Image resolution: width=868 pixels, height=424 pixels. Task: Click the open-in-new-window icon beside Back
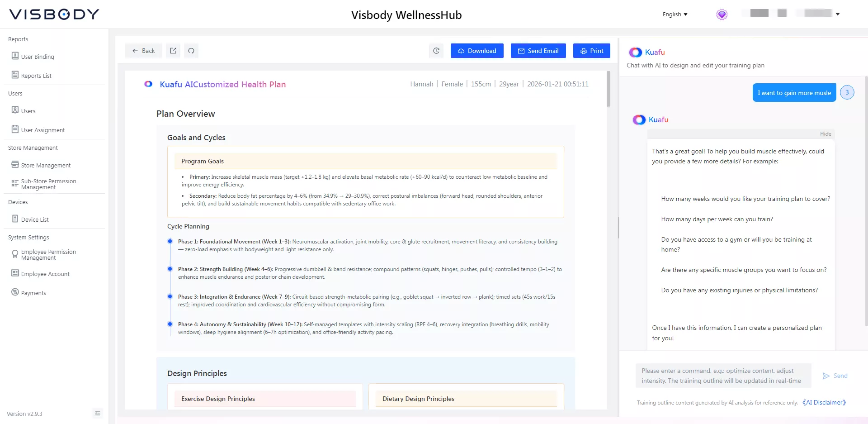click(173, 51)
